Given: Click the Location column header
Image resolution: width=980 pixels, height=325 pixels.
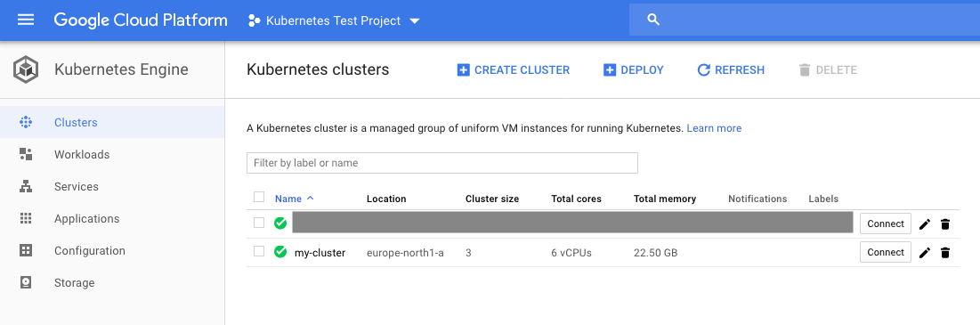Looking at the screenshot, I should coord(386,199).
